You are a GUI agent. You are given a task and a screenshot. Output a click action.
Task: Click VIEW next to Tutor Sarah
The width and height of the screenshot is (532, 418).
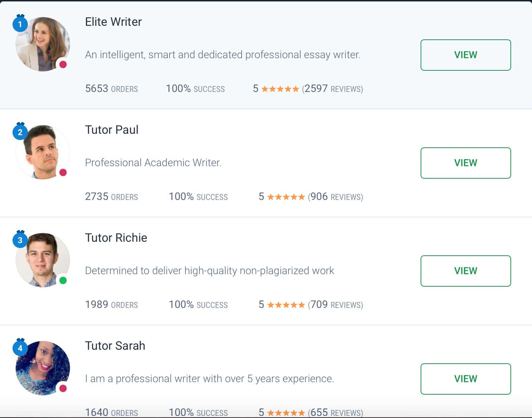(x=465, y=379)
